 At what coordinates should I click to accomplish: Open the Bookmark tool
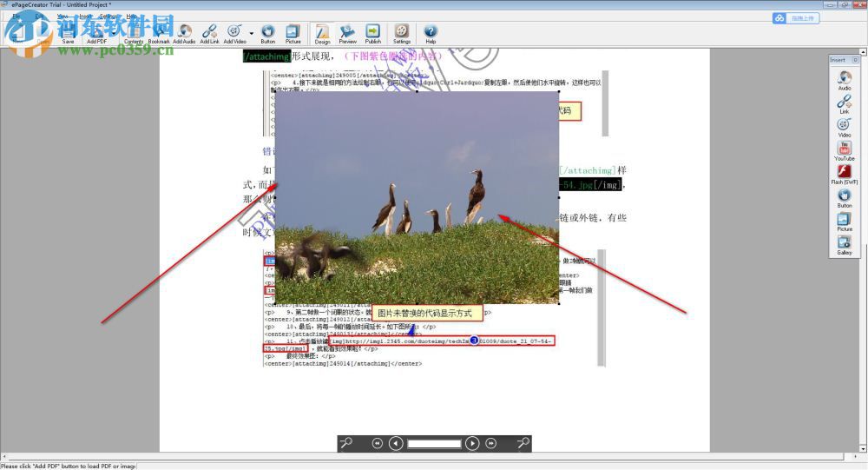[x=159, y=33]
